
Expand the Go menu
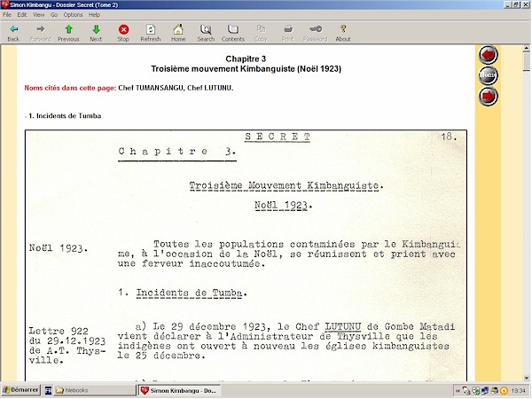click(54, 15)
